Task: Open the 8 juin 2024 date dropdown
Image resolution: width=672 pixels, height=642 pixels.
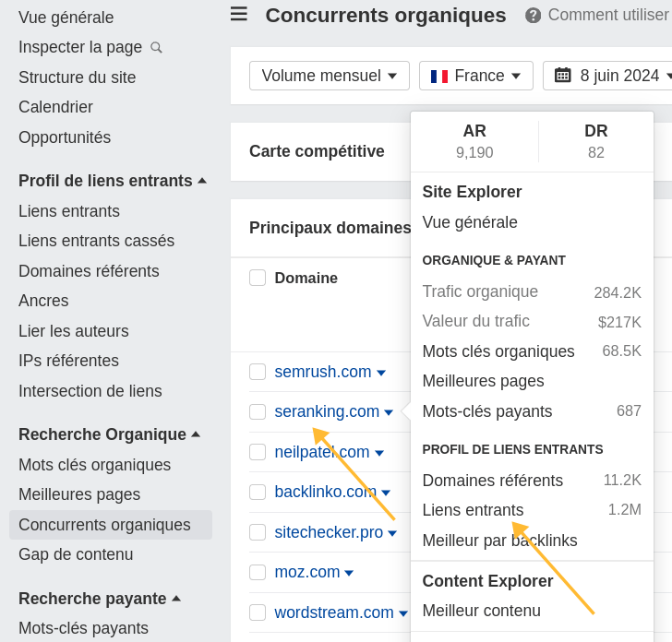Action: tap(607, 76)
